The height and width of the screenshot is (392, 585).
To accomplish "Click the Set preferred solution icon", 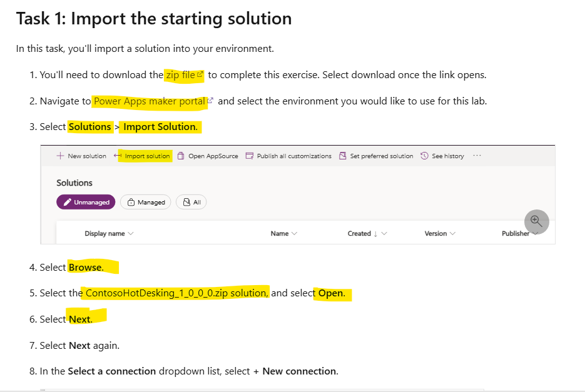I will 343,156.
